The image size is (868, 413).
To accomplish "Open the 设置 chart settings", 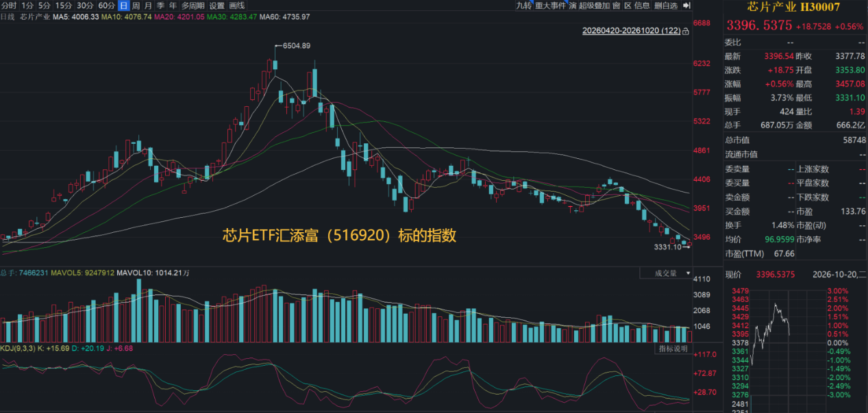I will coord(217,5).
